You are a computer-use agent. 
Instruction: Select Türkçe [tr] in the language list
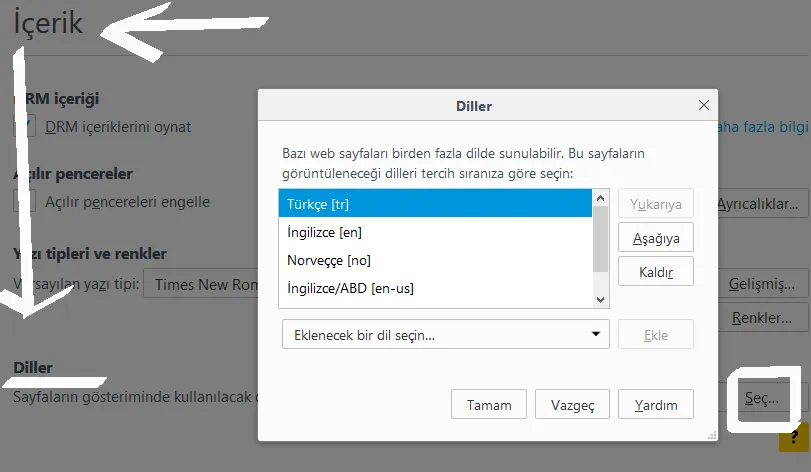click(x=435, y=204)
